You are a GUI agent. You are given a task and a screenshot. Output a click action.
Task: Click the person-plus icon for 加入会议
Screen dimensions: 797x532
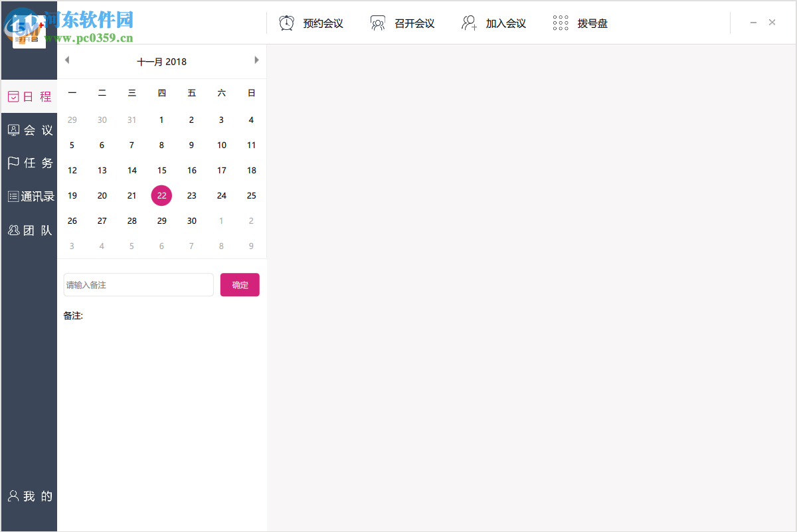coord(469,22)
